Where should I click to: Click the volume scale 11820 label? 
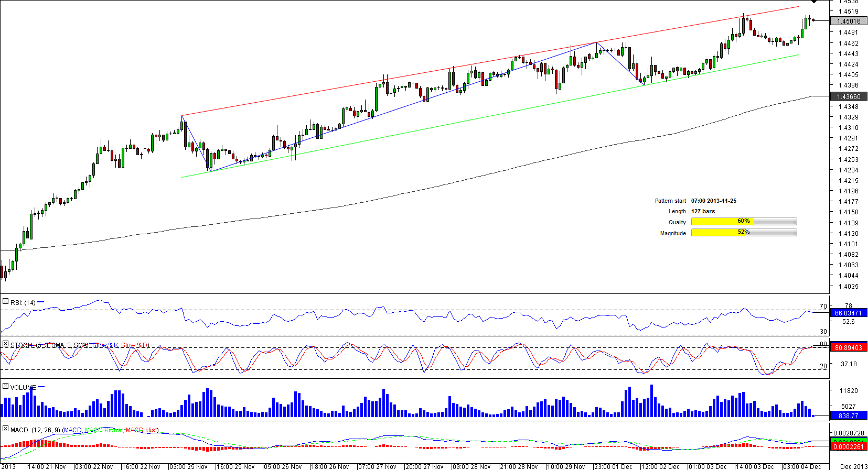click(x=849, y=391)
